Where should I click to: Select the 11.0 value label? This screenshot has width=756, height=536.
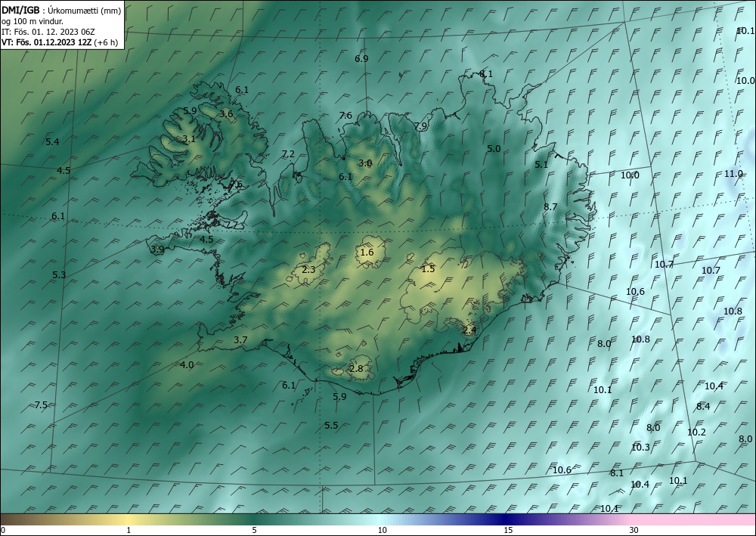[733, 174]
